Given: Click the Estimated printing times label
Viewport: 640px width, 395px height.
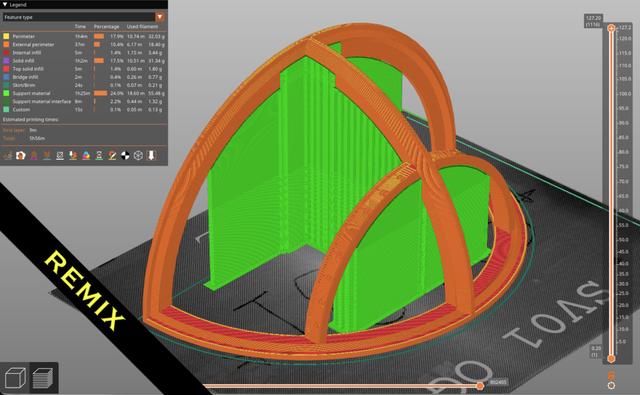Looking at the screenshot, I should 31,120.
